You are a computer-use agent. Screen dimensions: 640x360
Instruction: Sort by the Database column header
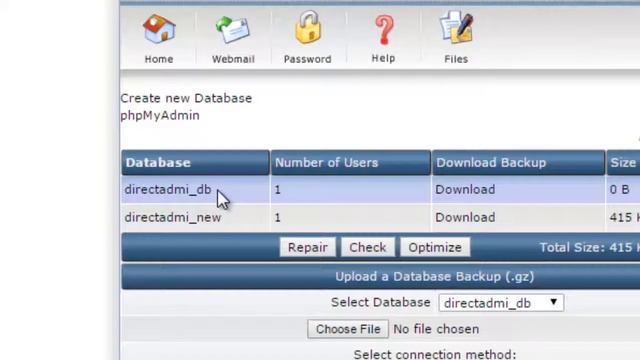[x=196, y=162]
